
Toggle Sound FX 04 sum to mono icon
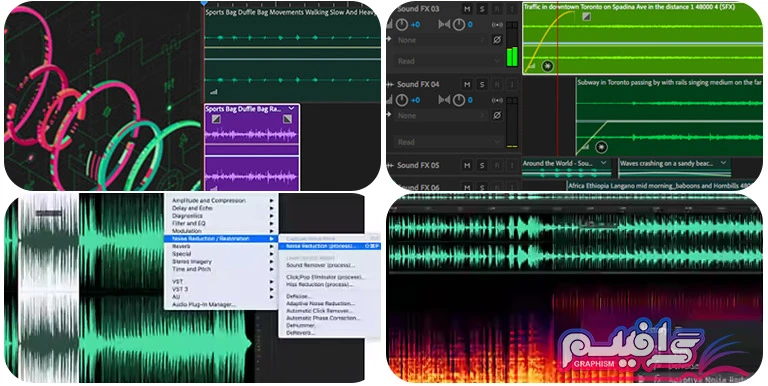497,100
